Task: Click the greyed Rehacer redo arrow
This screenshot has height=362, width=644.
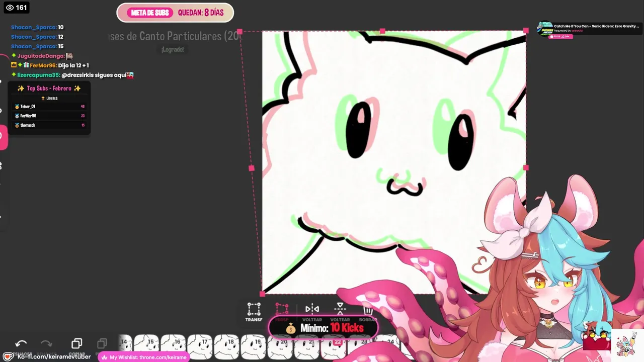Action: coord(46,343)
